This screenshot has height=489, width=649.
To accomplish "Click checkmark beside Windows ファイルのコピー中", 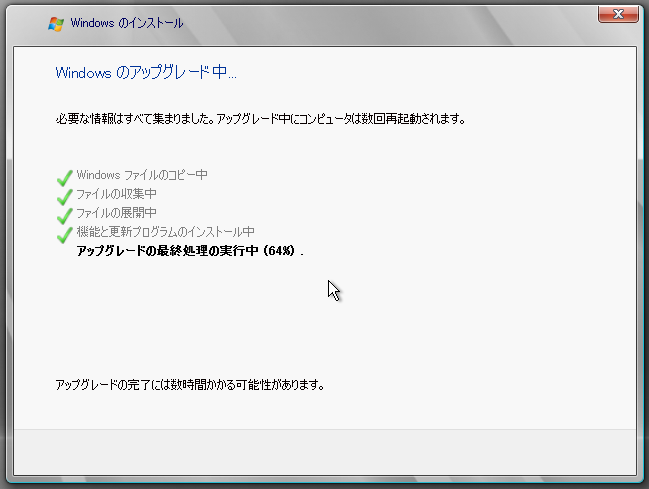I will [65, 178].
